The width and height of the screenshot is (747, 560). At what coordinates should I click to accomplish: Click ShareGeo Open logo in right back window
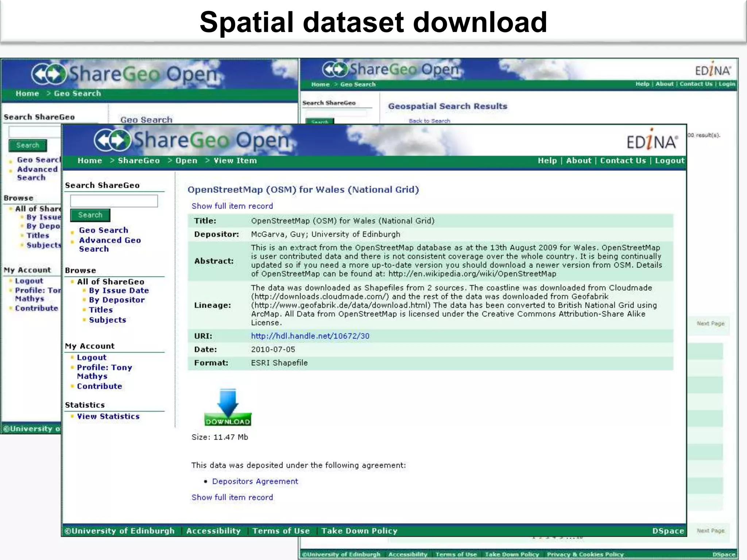click(391, 69)
